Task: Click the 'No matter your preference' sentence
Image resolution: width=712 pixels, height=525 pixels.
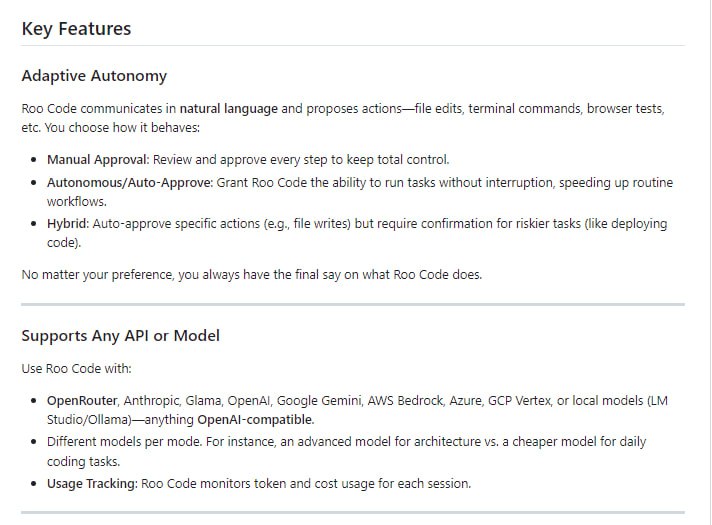Action: click(251, 274)
